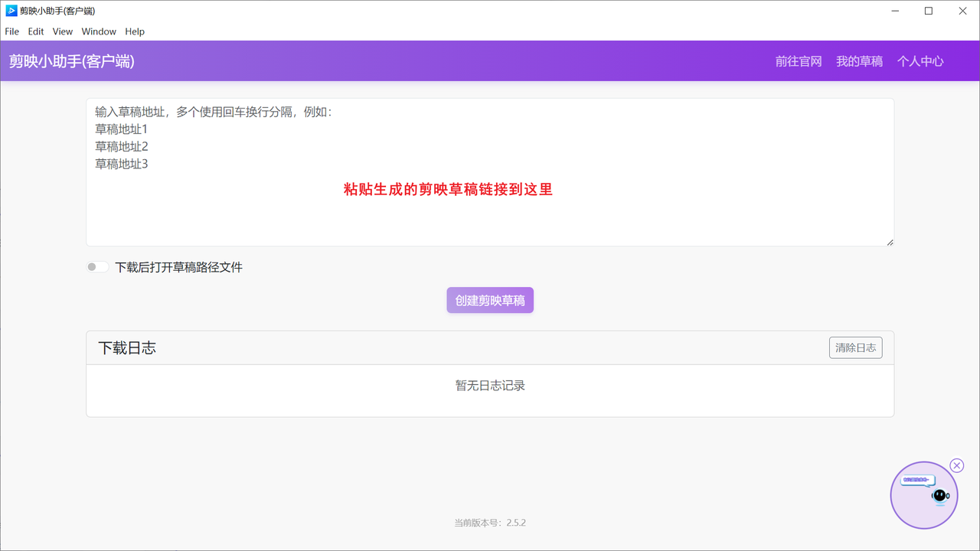Maximize the application window
Viewport: 980px width, 551px height.
929,11
